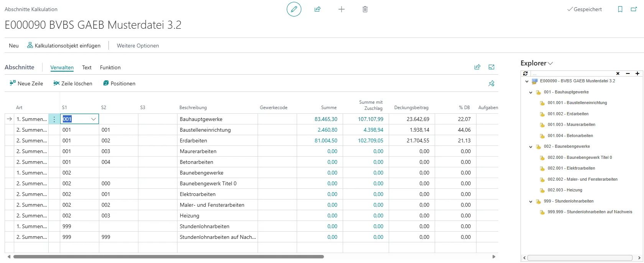
Task: Click the bookmark icon
Action: [x=620, y=9]
